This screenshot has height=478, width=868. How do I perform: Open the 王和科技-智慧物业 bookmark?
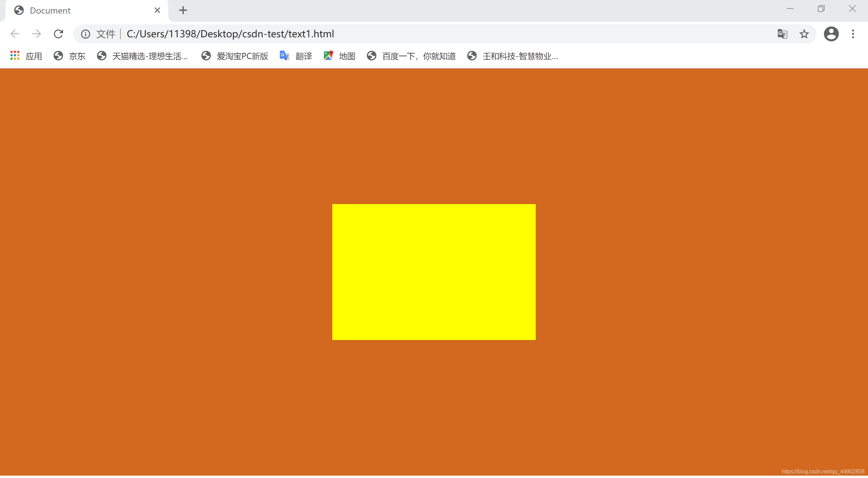513,56
